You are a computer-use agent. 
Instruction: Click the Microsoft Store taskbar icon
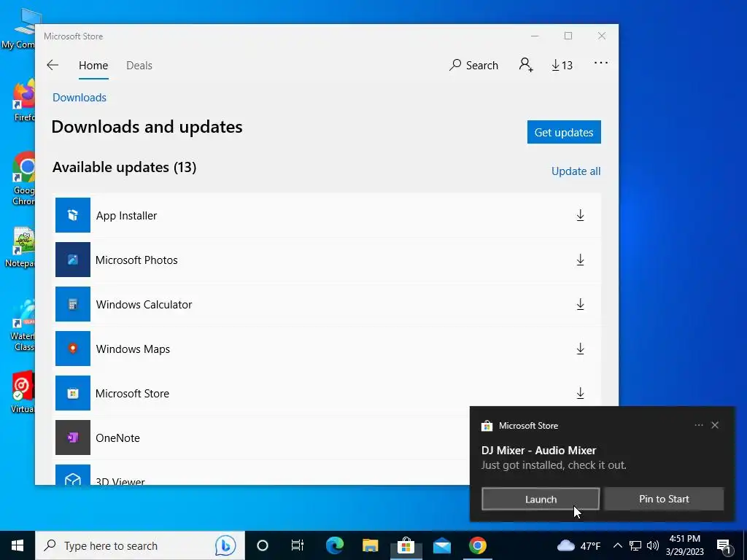pos(406,545)
